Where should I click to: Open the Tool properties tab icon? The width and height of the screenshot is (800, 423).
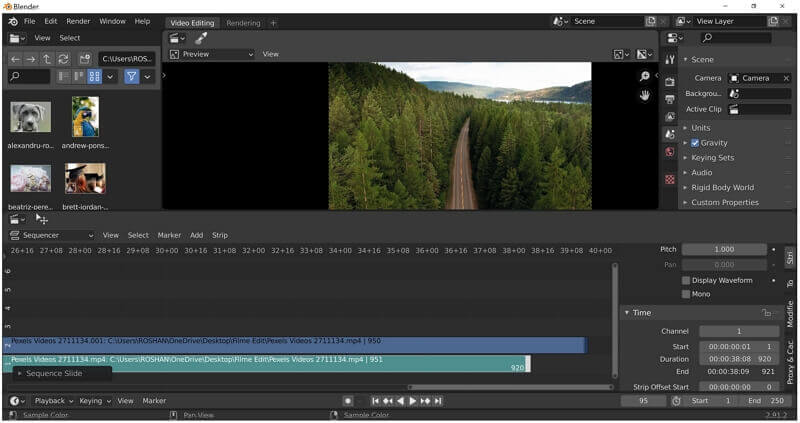[x=670, y=60]
